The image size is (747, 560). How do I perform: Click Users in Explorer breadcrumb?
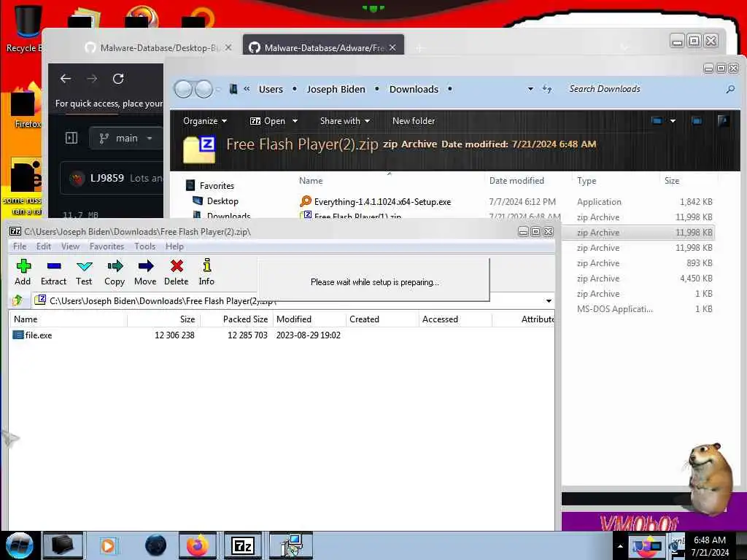point(271,89)
